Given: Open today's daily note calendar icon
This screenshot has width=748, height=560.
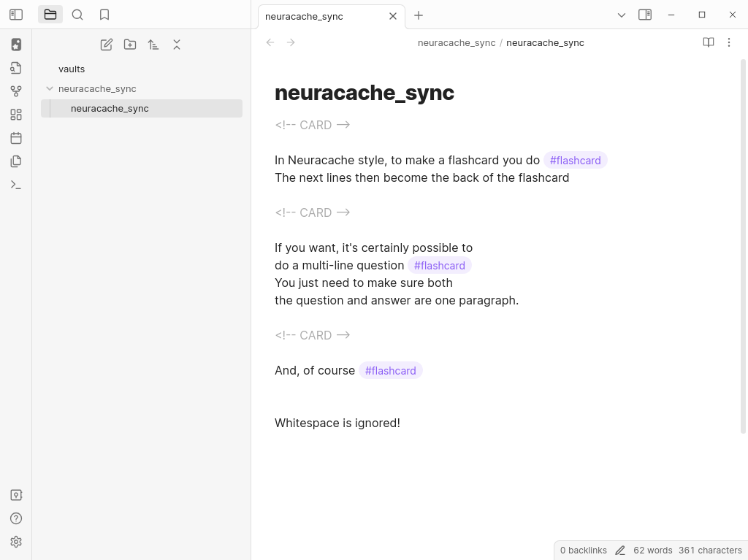Looking at the screenshot, I should point(16,138).
